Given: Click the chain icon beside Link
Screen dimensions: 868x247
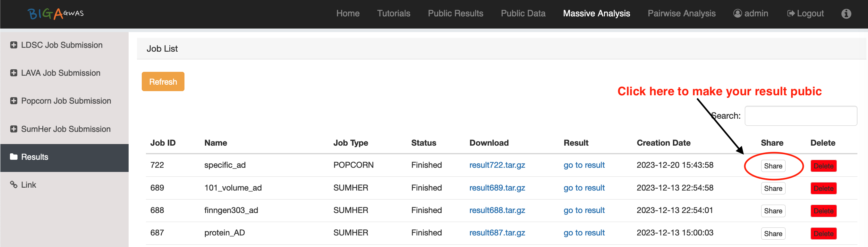Looking at the screenshot, I should tap(13, 185).
